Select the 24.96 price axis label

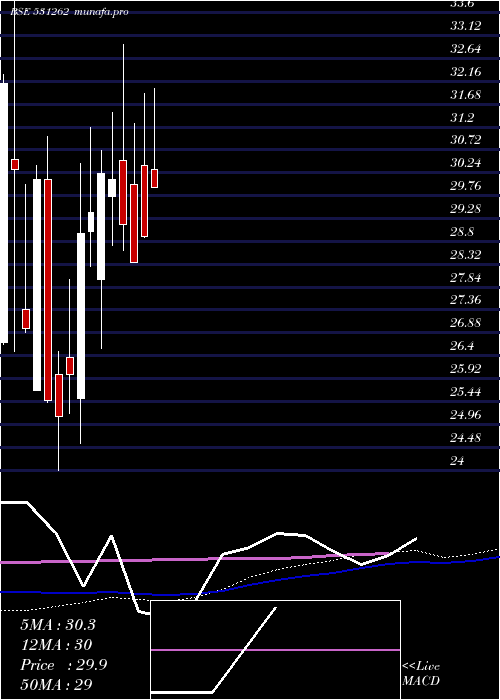[x=466, y=415]
